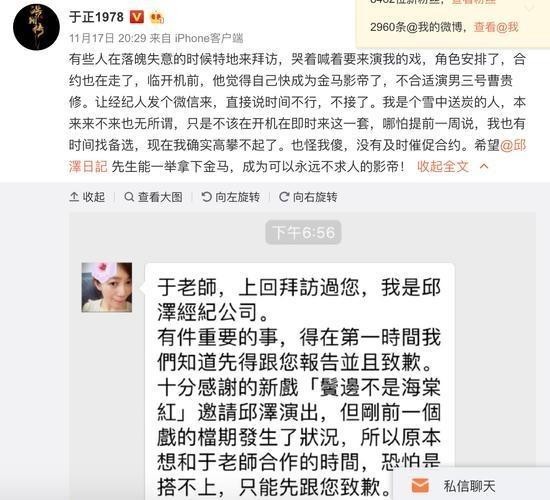Open 于正1978 profile avatar
Screen dimensions: 550x500
(36, 27)
